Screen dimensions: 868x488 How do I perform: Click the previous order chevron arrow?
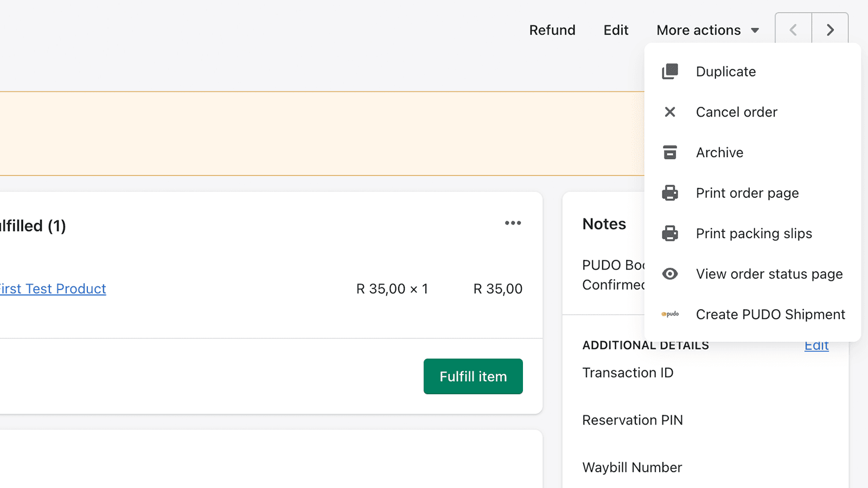coord(793,30)
